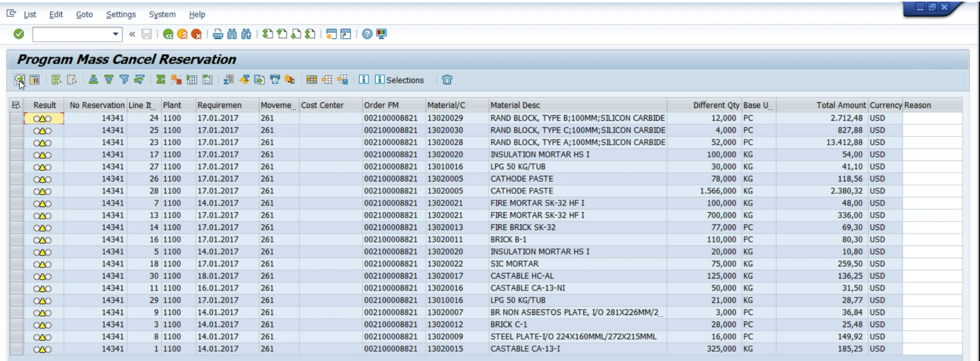Select row with material RAND BLOCK, TYPE B
980x361 pixels.
click(x=17, y=118)
